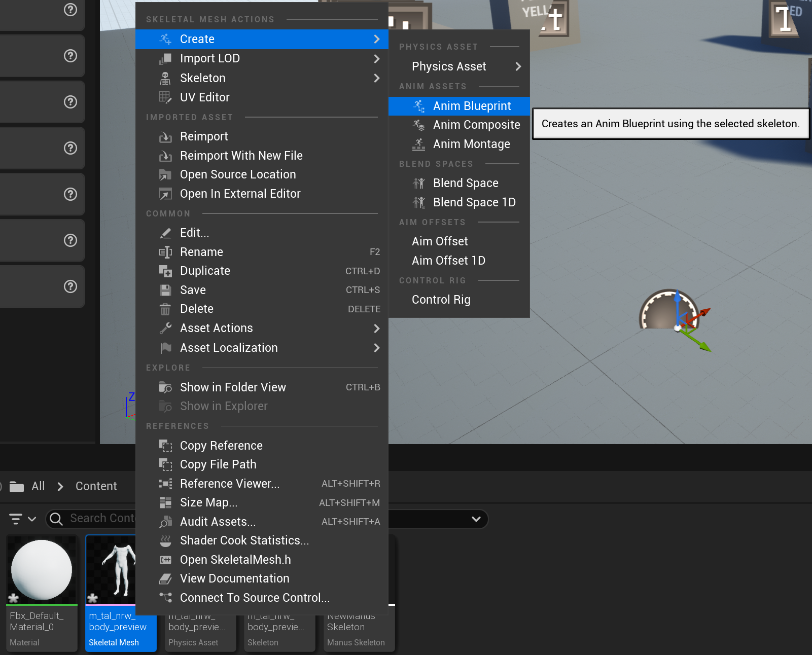
Task: Click the UV Editor grid icon
Action: pyautogui.click(x=165, y=97)
